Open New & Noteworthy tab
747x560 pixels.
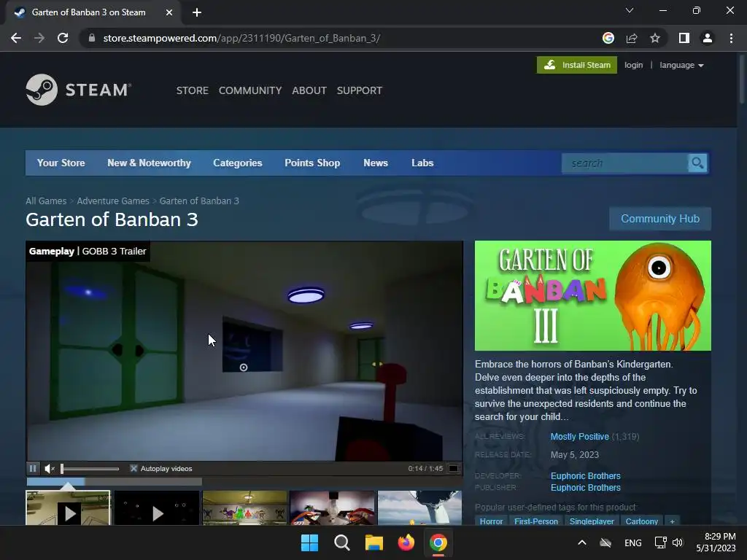click(149, 163)
